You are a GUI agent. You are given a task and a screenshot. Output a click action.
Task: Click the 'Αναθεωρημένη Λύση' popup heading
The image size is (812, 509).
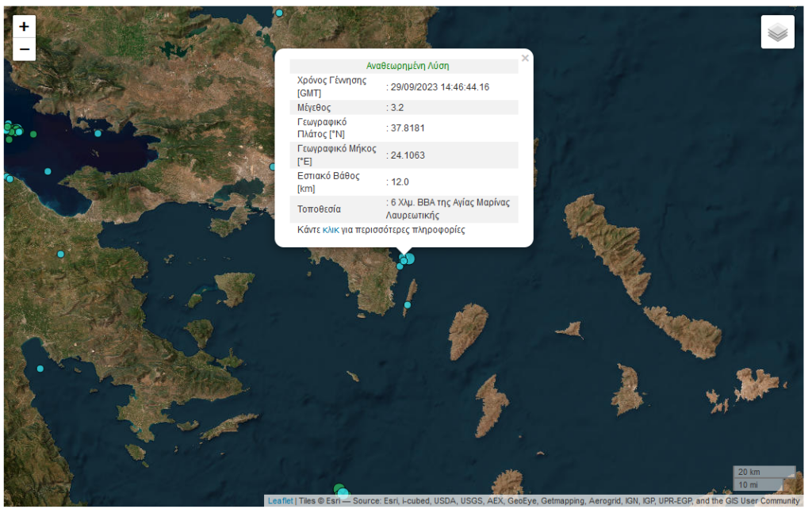coord(408,66)
